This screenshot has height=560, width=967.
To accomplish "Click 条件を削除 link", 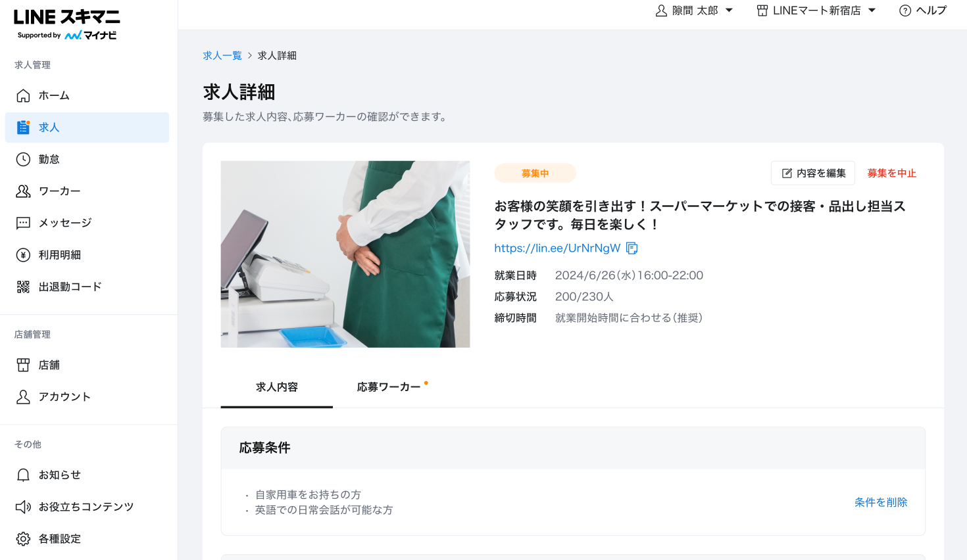I will click(x=880, y=502).
